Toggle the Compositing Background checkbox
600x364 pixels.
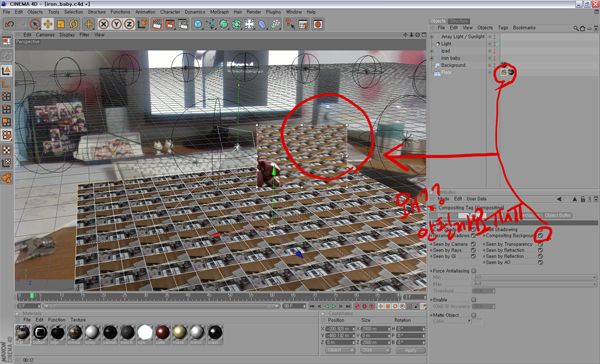pos(540,235)
